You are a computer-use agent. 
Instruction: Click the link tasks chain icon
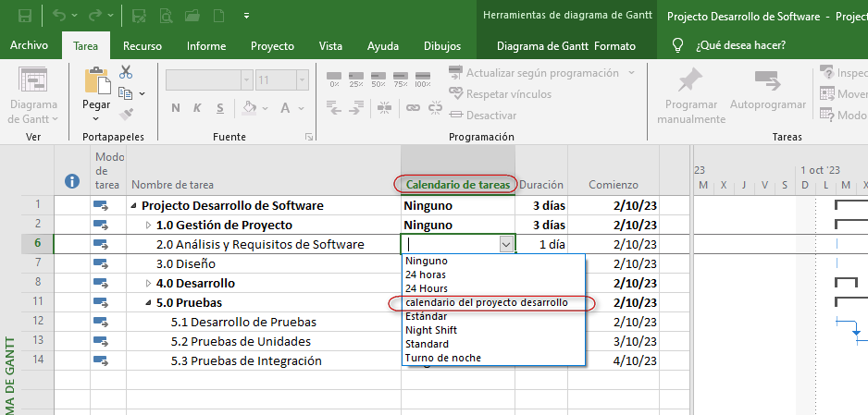[413, 108]
